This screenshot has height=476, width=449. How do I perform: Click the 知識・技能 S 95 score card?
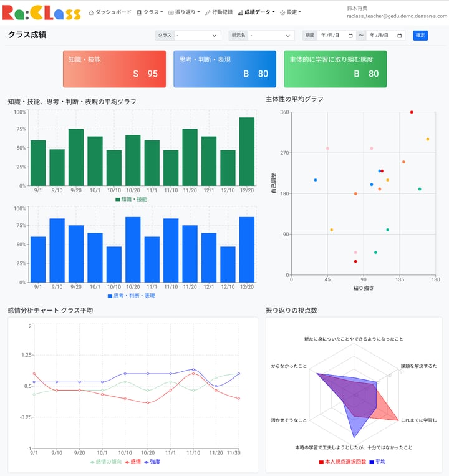[x=114, y=69]
